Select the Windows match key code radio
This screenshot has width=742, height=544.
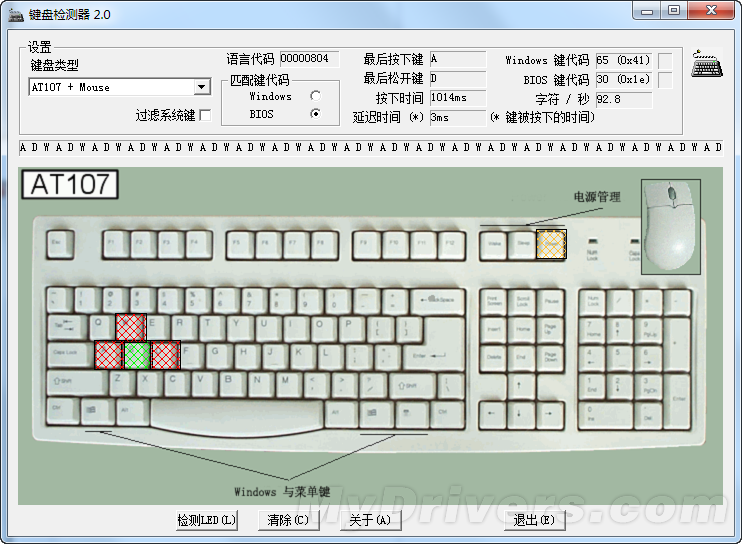click(315, 96)
